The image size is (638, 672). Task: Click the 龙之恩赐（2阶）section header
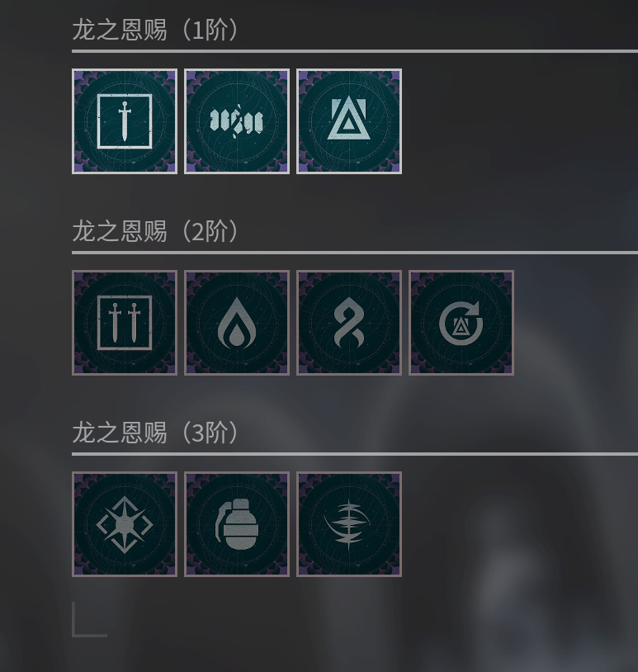(x=154, y=231)
